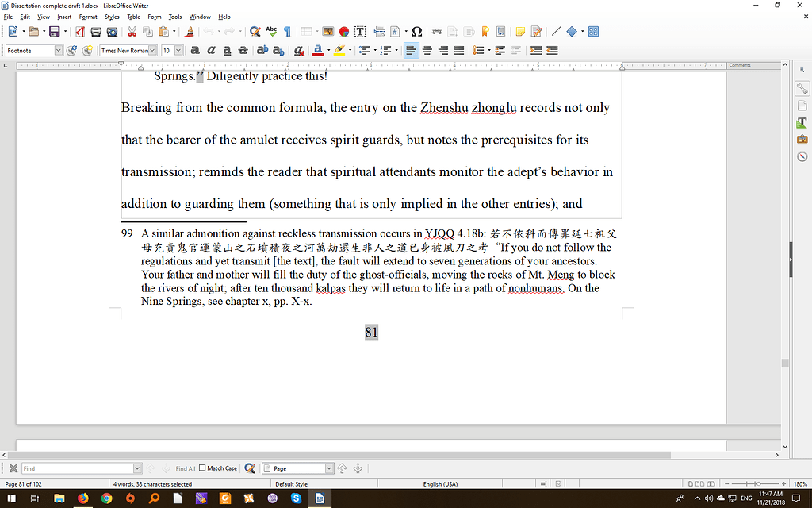
Task: Insert a page break
Action: tap(378, 32)
